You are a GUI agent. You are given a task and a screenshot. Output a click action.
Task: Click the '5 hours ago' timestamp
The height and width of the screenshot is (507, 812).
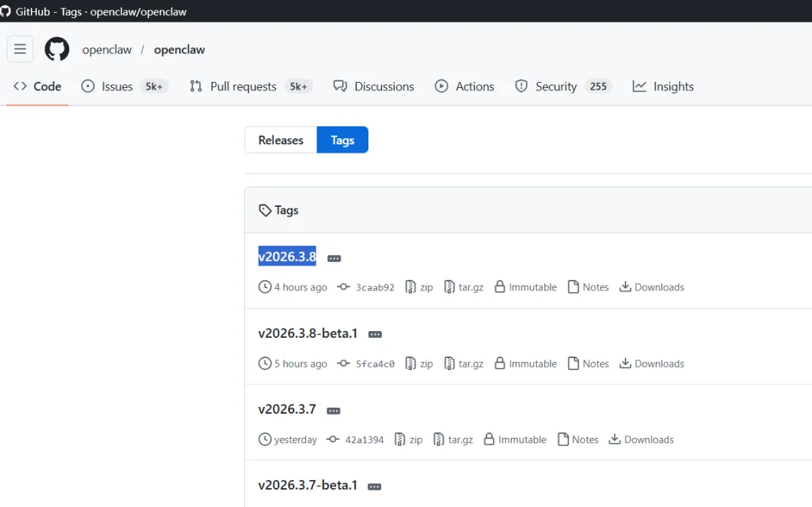pyautogui.click(x=301, y=364)
